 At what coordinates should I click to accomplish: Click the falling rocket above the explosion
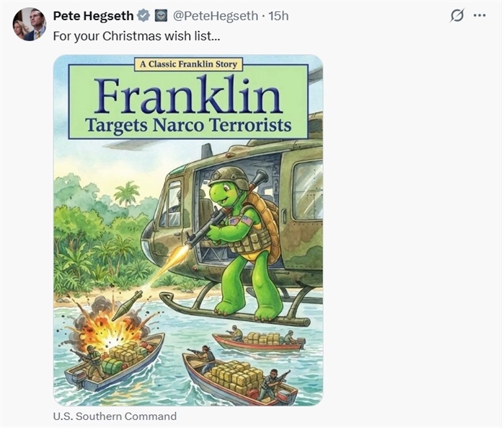[127, 305]
